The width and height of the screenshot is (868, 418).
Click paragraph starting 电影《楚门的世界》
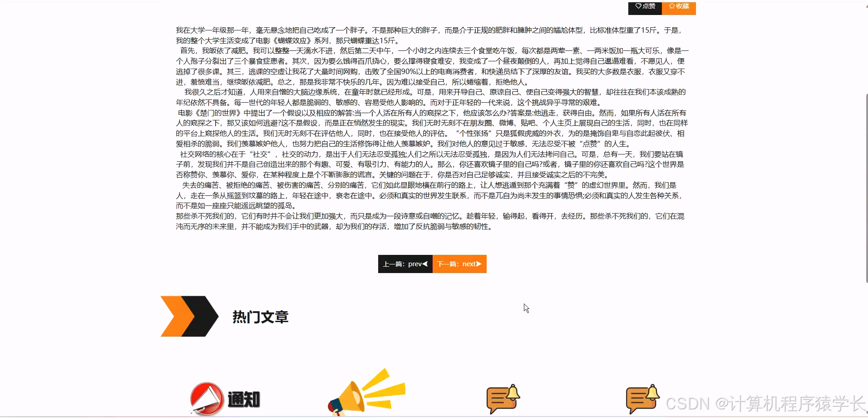pos(432,128)
